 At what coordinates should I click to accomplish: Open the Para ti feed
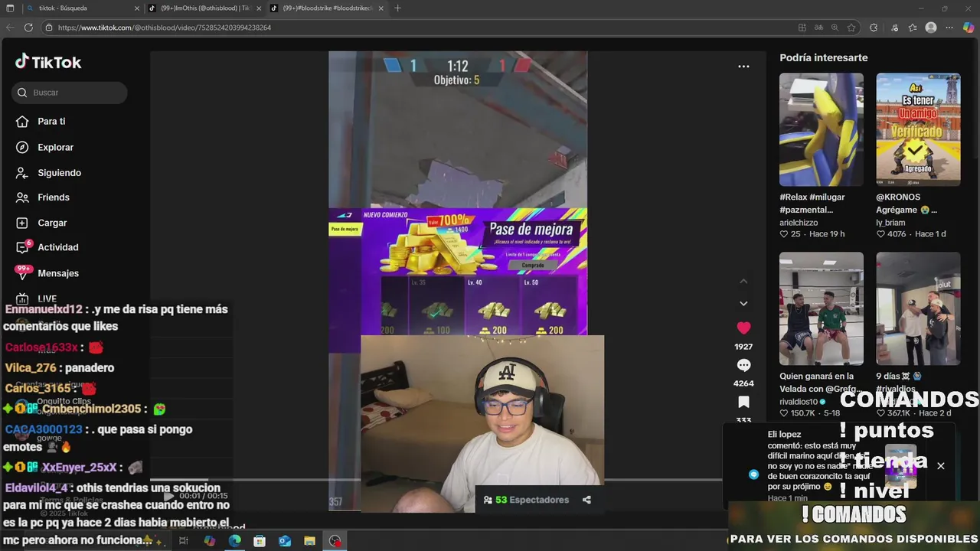click(x=51, y=122)
